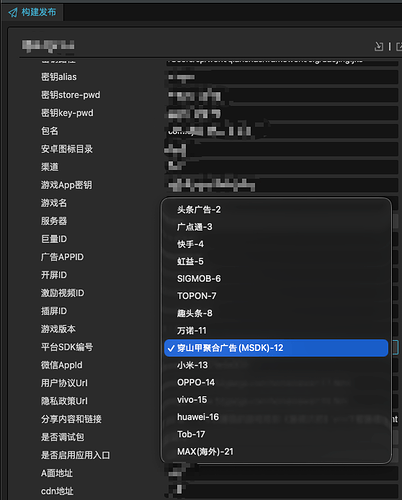
Task: Click the 分享内容和链接 label
Action: pos(71,419)
